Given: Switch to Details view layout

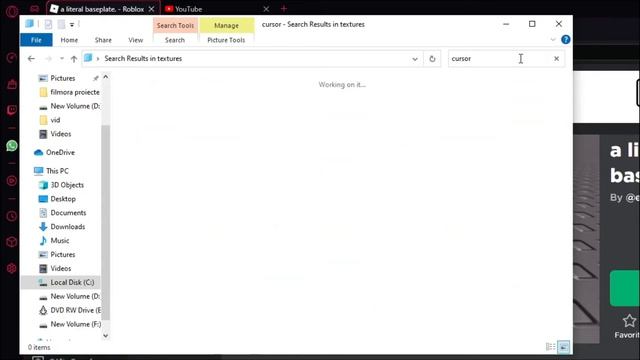Looking at the screenshot, I should (550, 347).
